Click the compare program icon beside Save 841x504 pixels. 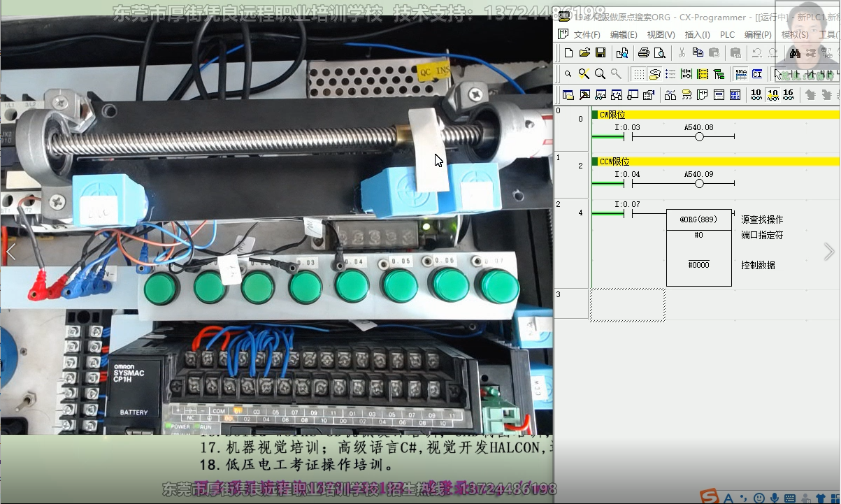pos(621,53)
